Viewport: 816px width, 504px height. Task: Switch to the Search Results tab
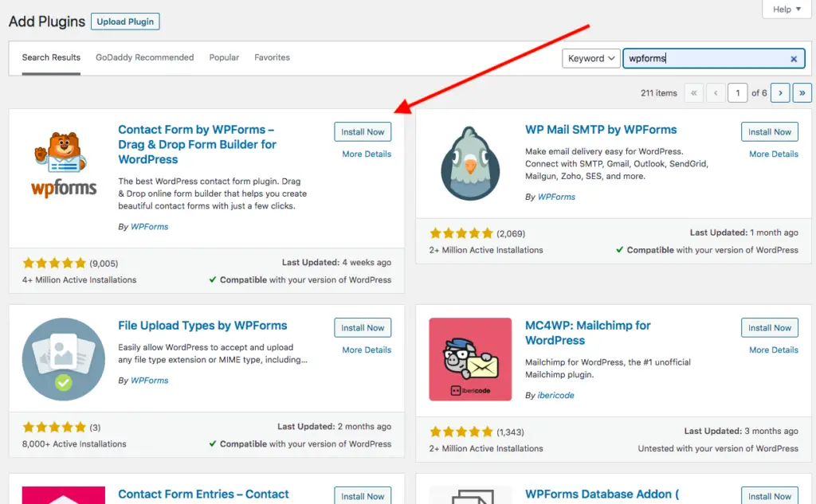click(51, 57)
